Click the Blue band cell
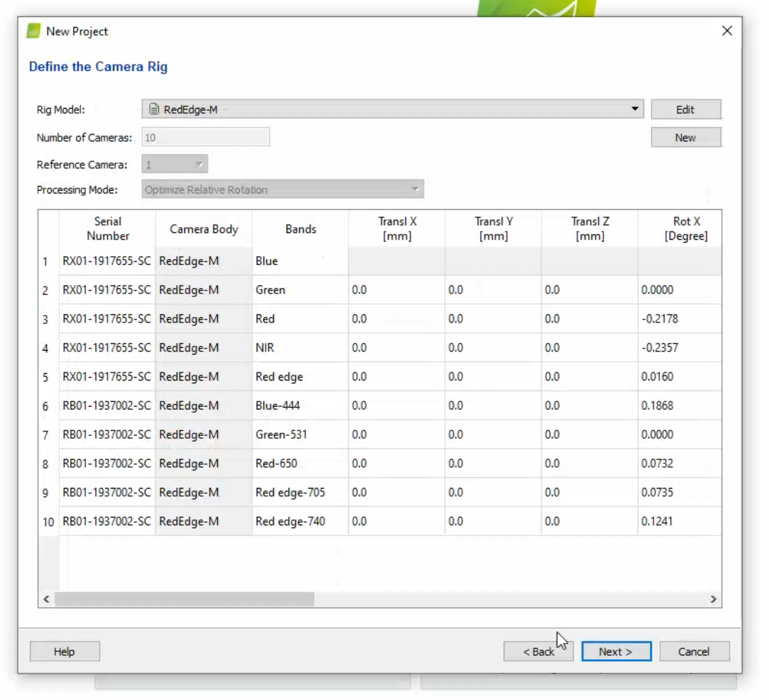The width and height of the screenshot is (769, 700). coord(300,261)
